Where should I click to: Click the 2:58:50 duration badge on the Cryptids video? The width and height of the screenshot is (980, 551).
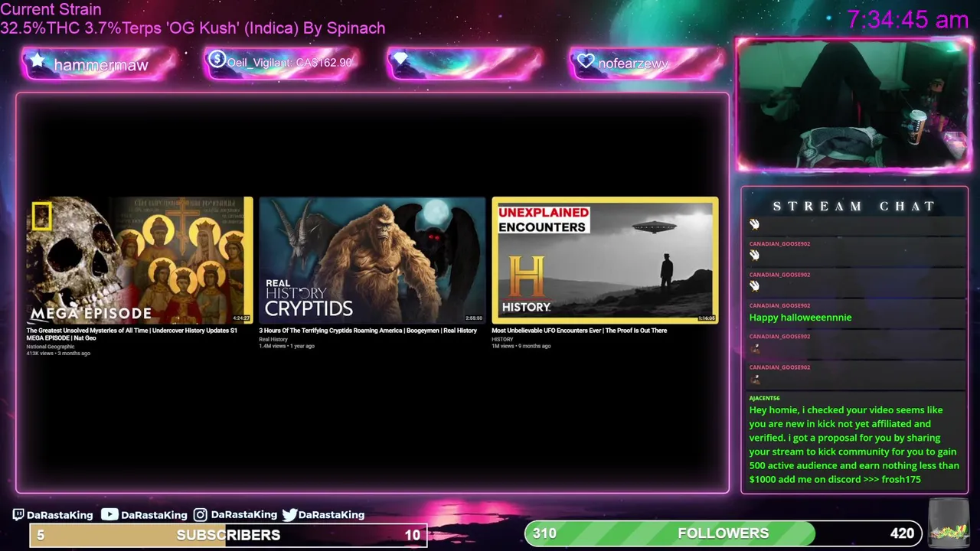coord(474,318)
